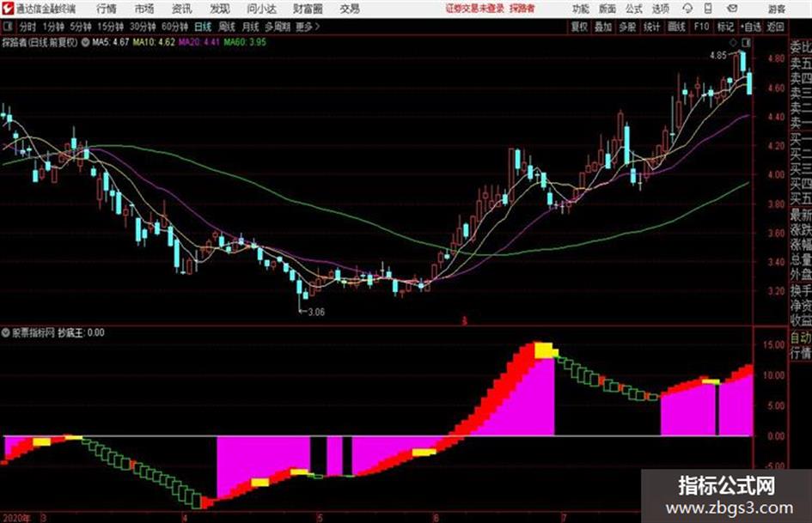812x523 pixels.
Task: Click the MA10: 4.62 value label
Action: [154, 42]
